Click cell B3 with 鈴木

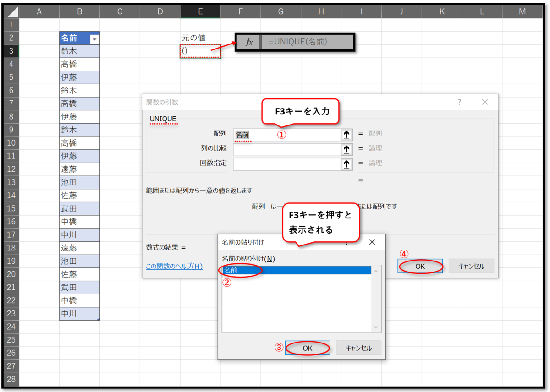point(79,51)
